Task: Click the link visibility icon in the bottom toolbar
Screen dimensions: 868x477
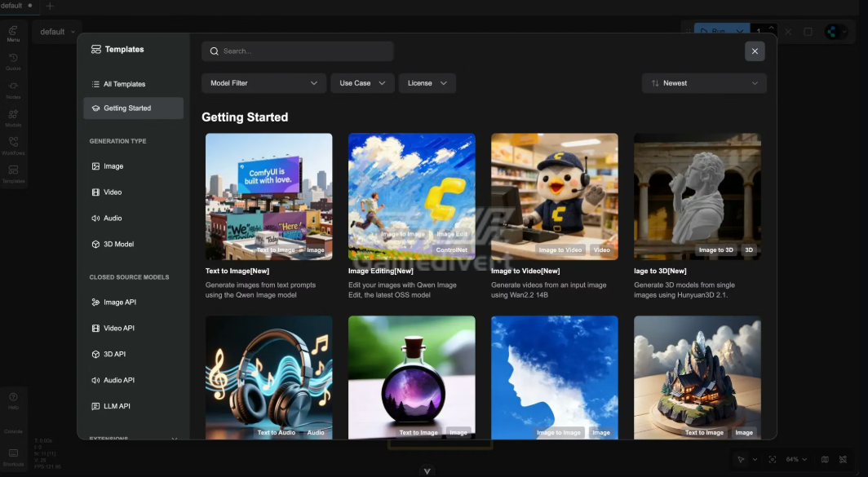Action: point(843,459)
